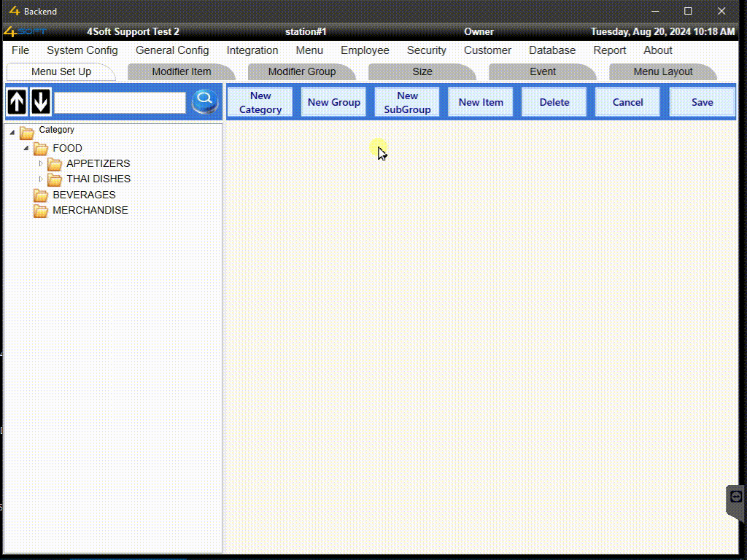Open the About menu
The width and height of the screenshot is (747, 560).
point(657,50)
